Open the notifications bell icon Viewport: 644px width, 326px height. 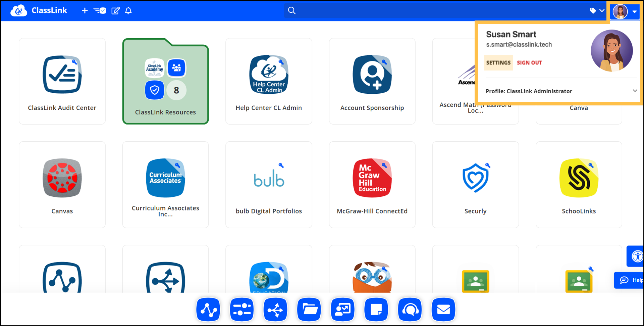(128, 10)
